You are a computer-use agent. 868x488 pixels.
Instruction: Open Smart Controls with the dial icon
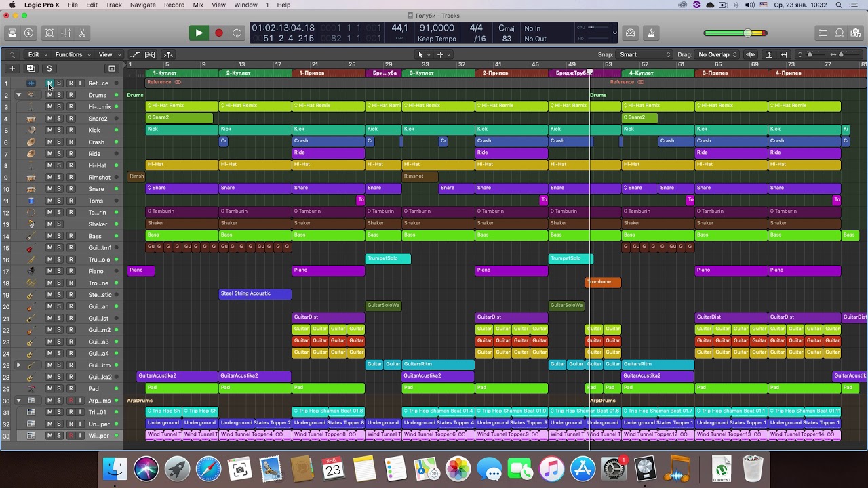pyautogui.click(x=50, y=33)
